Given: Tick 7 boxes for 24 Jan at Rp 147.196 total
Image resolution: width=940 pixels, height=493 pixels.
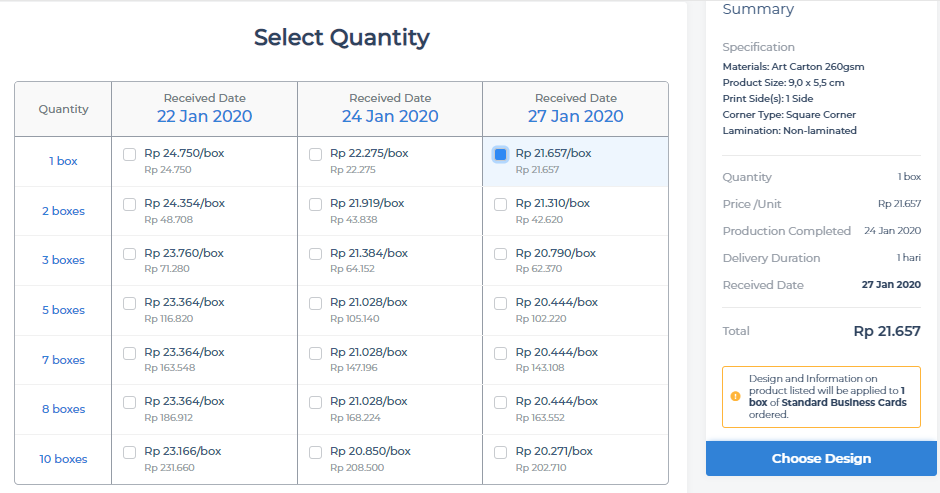Looking at the screenshot, I should pyautogui.click(x=316, y=353).
